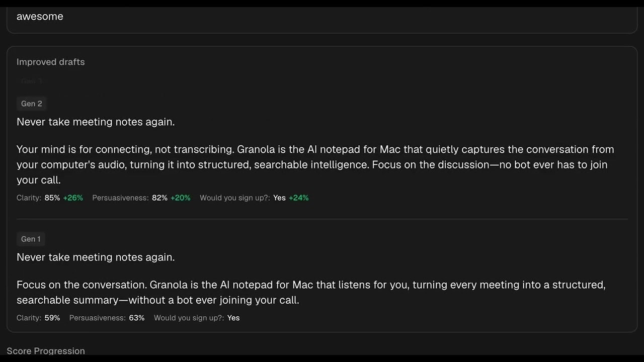Click the green +24% sign-up gain

point(299,198)
